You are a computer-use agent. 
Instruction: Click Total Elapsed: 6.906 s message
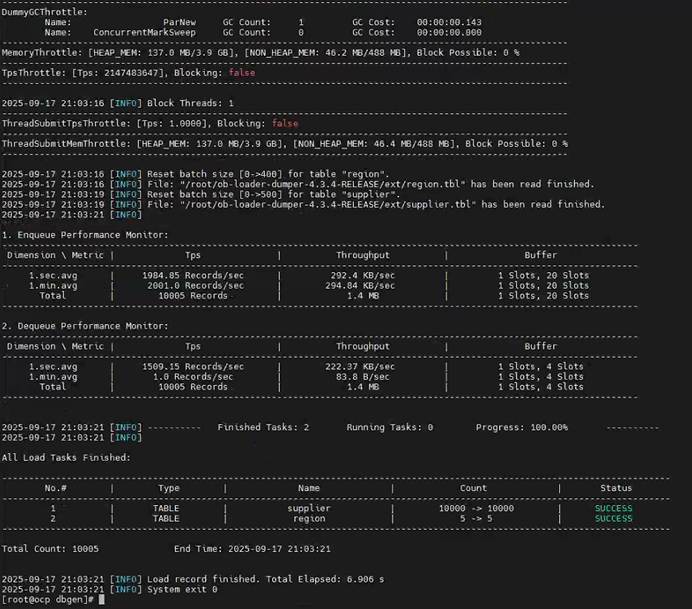325,579
